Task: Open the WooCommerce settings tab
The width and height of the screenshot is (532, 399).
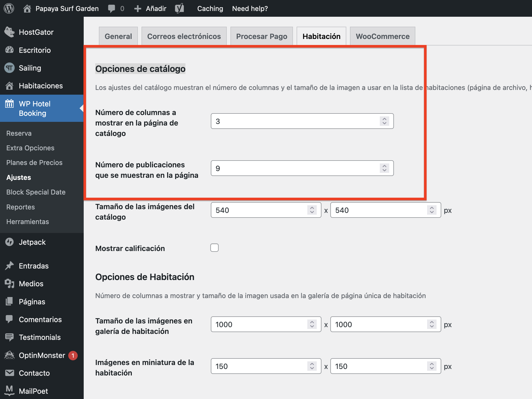Action: (382, 36)
